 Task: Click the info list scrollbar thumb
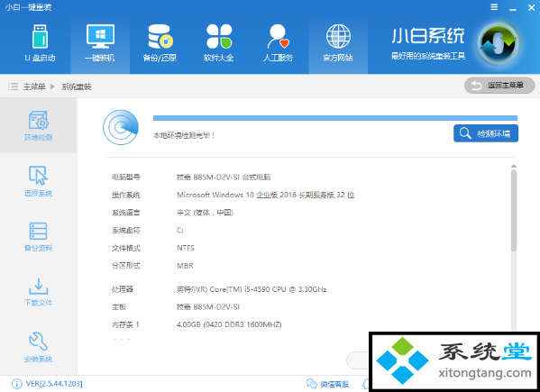pyautogui.click(x=514, y=211)
